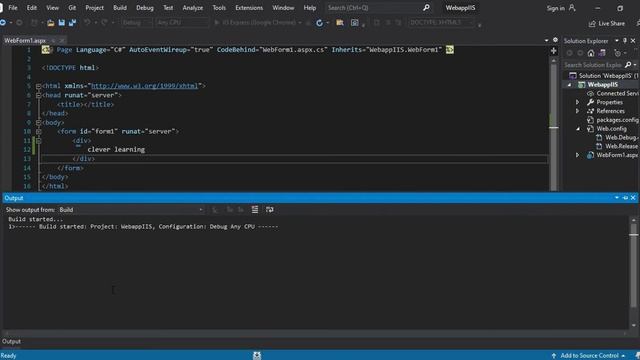
Task: Open the Show output from Build dropdown
Action: coord(131,210)
